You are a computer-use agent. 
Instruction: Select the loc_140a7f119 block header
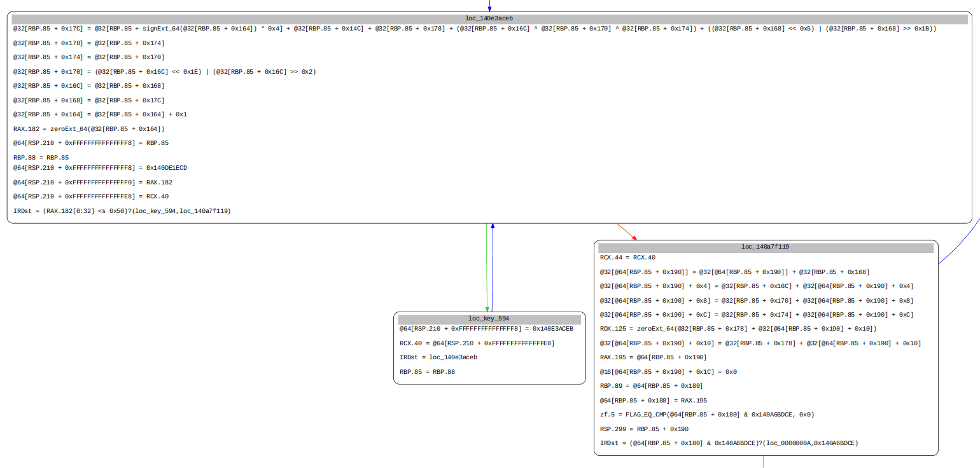click(765, 247)
